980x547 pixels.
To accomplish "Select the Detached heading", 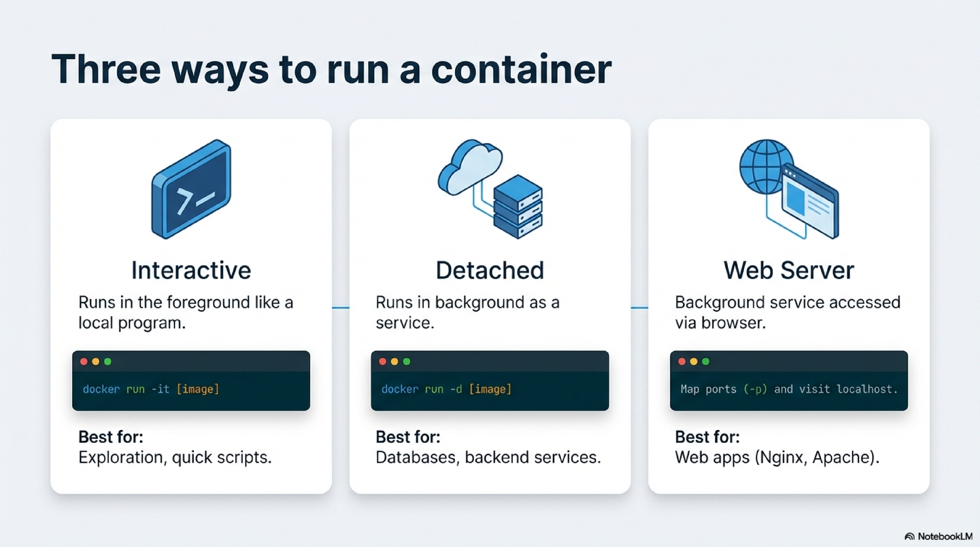I will pos(490,271).
